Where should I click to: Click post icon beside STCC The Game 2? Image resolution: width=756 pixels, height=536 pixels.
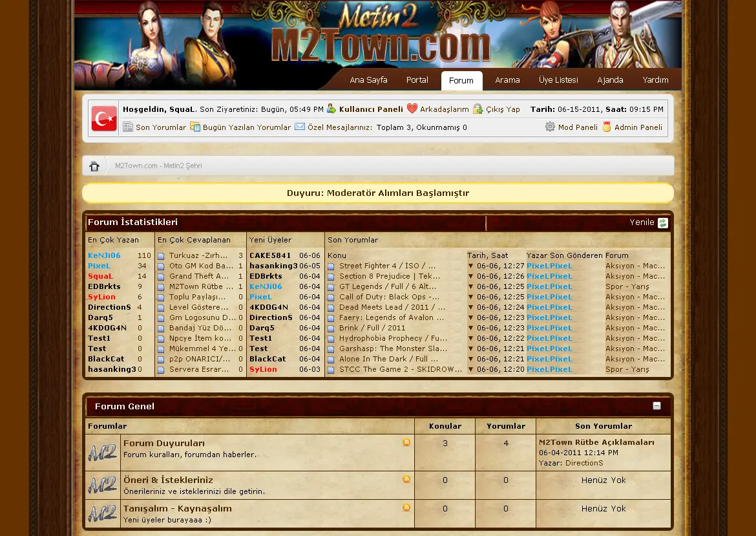tap(331, 370)
